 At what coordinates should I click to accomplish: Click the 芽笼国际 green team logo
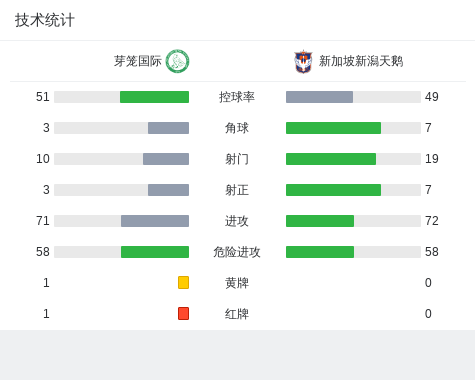(x=178, y=61)
